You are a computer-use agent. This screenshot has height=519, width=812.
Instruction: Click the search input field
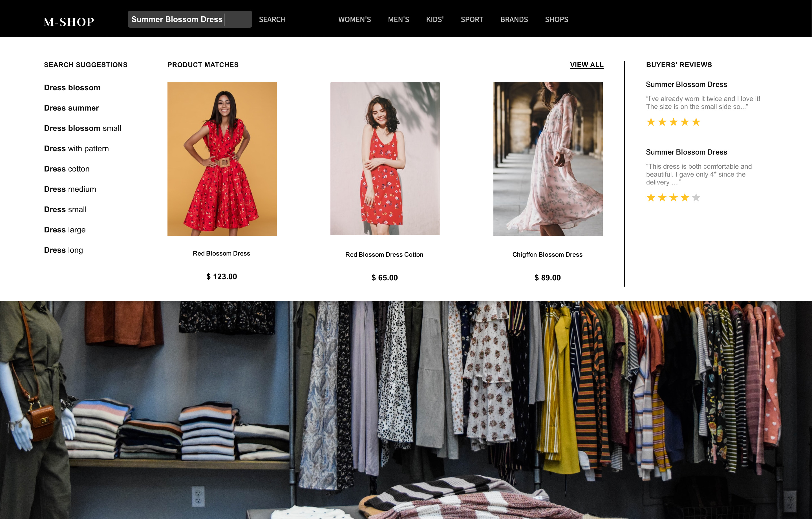pyautogui.click(x=189, y=19)
